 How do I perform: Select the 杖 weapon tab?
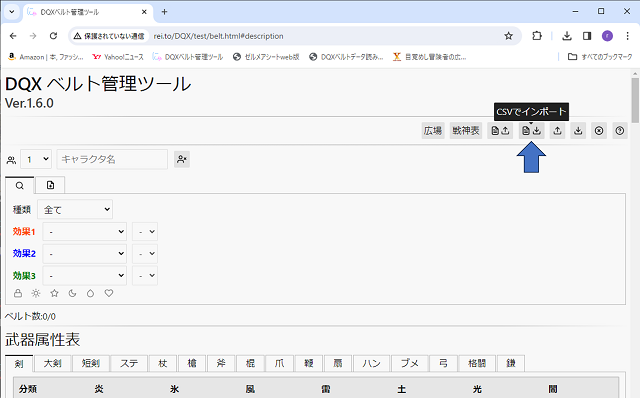pyautogui.click(x=162, y=363)
